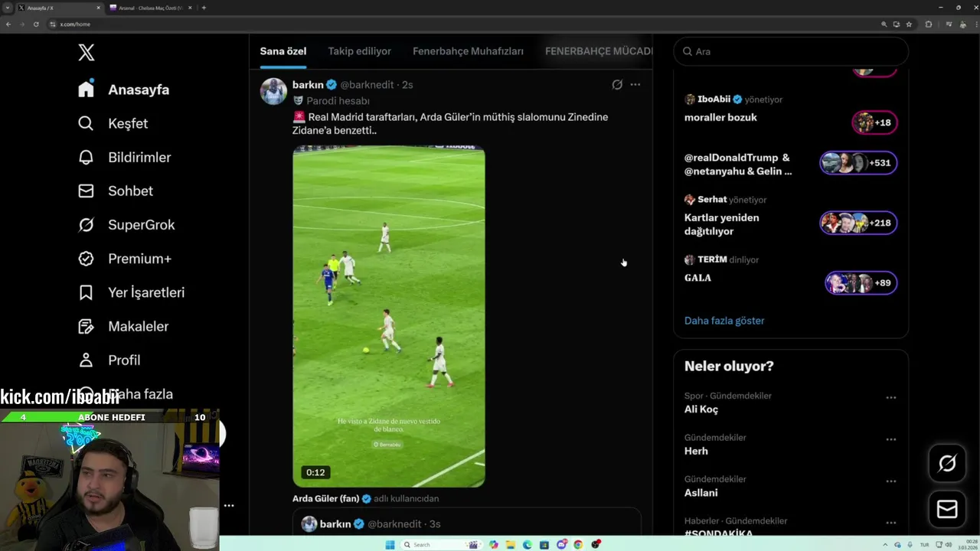Switch to FENERBAHÇE MÜCADE… tab
The height and width of the screenshot is (551, 980).
pos(599,51)
